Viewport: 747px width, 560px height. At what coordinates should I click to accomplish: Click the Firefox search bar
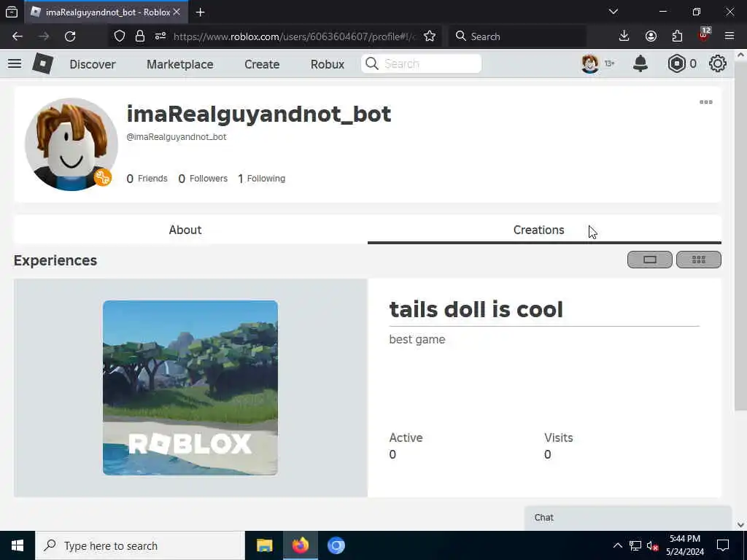click(x=517, y=36)
